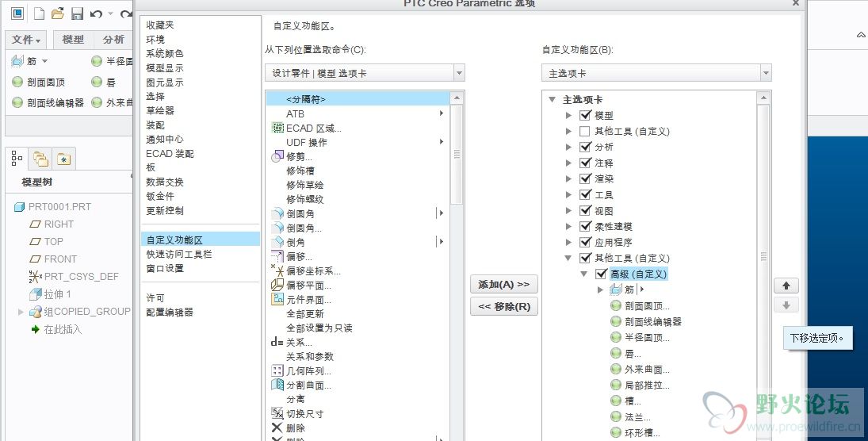Select the 剖面圆顶 tool in the ribbon
Image resolution: width=868 pixels, height=441 pixels.
click(39, 82)
